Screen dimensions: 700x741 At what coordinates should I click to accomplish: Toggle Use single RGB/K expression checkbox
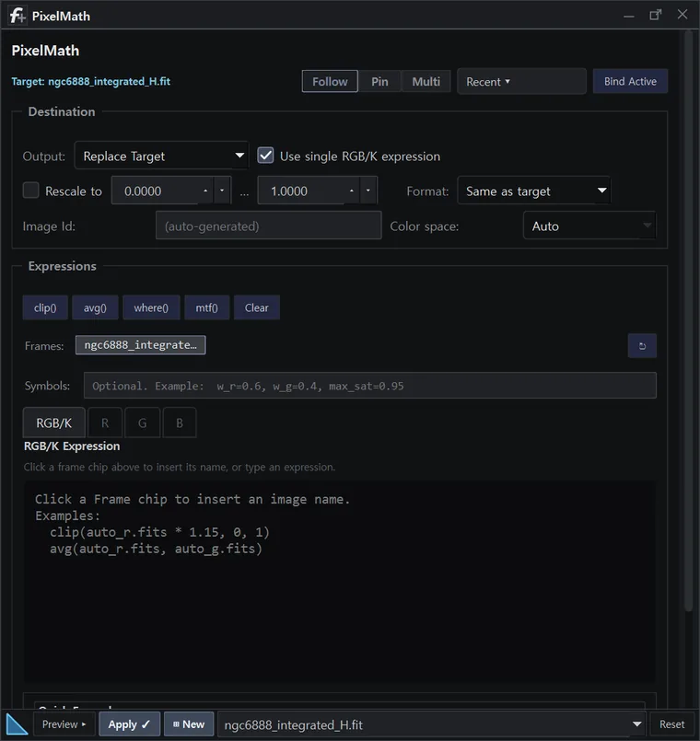pos(265,156)
